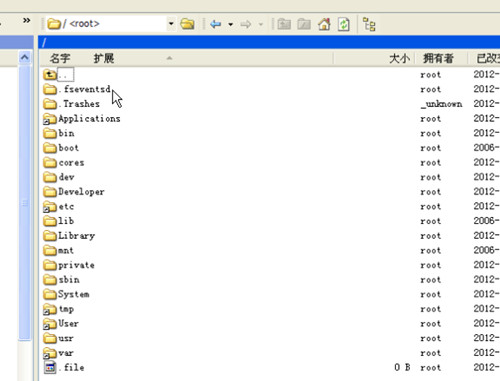Click the file icon of .file
The height and width of the screenshot is (381, 500).
point(50,368)
